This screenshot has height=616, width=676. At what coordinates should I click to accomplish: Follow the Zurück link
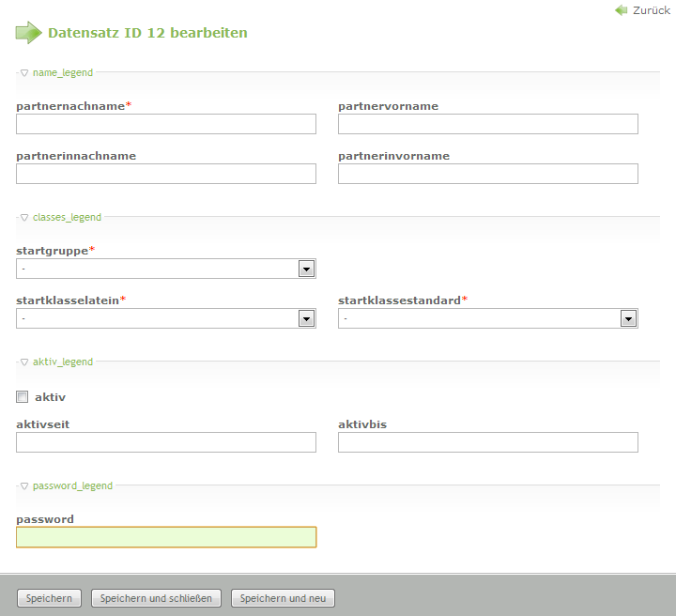pos(651,10)
